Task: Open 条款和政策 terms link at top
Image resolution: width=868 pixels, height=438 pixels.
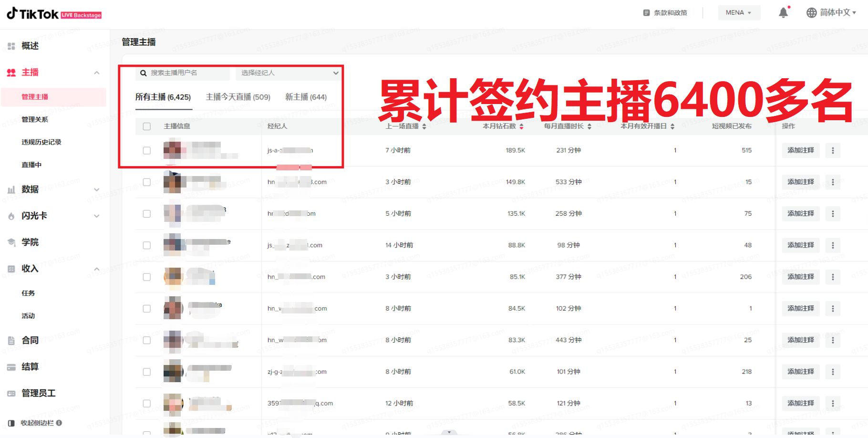Action: [666, 13]
